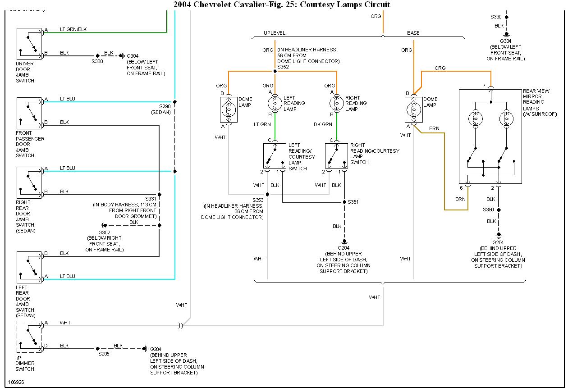Click the UPLEVEL label

click(275, 33)
